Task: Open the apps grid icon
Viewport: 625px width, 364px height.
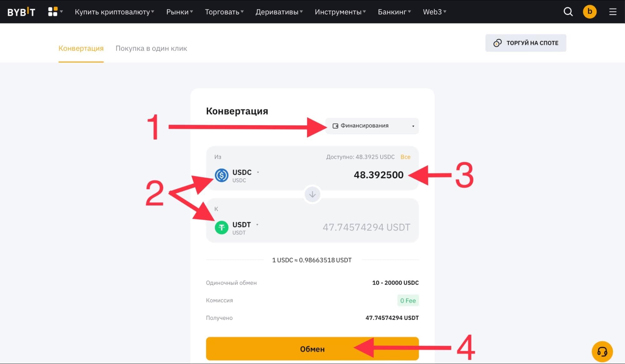Action: [53, 12]
